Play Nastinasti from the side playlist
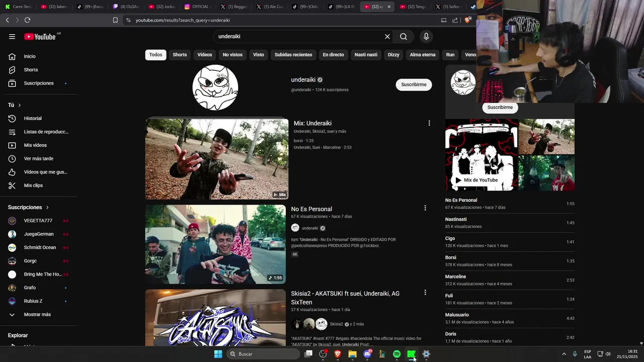 coord(510,223)
